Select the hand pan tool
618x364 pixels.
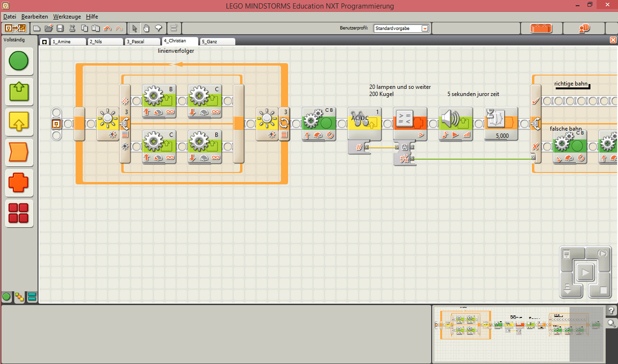tap(147, 28)
